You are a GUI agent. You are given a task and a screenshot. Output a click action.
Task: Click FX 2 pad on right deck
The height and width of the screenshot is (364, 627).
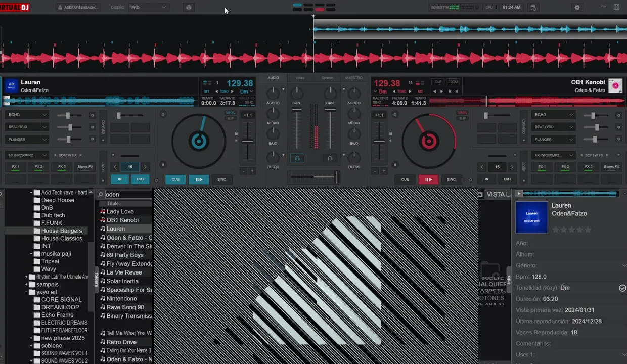pos(565,167)
